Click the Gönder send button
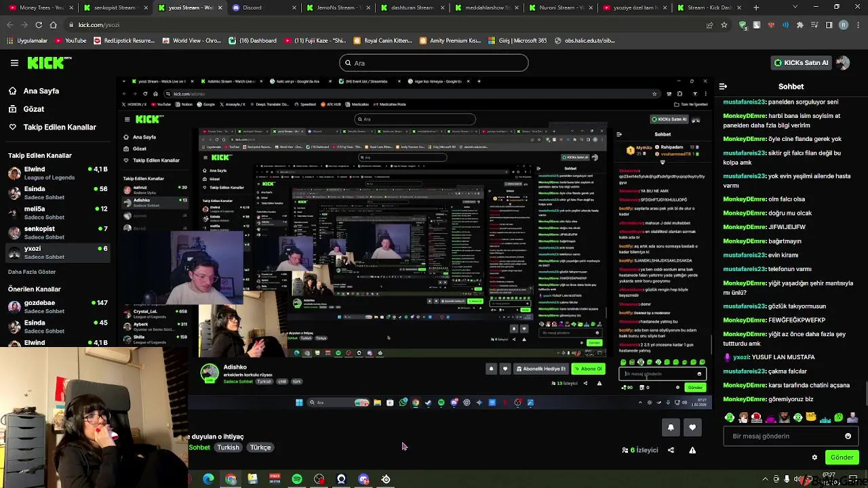The height and width of the screenshot is (488, 868). click(x=842, y=457)
